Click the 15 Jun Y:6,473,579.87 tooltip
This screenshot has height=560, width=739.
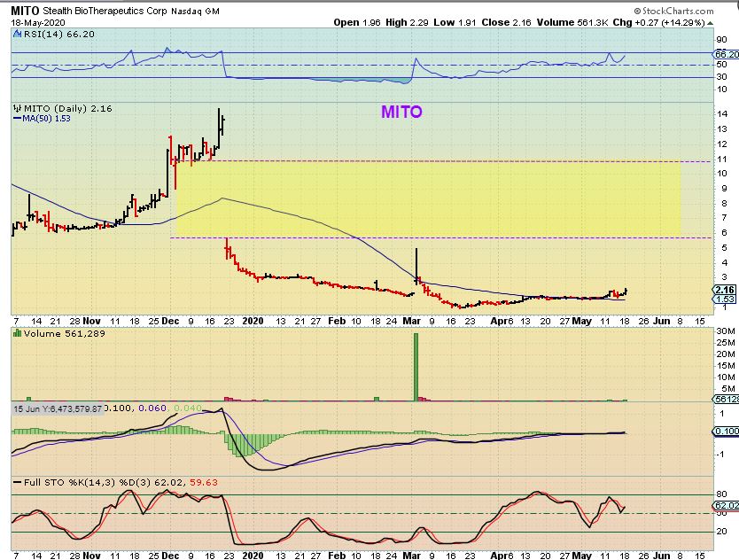[57, 408]
